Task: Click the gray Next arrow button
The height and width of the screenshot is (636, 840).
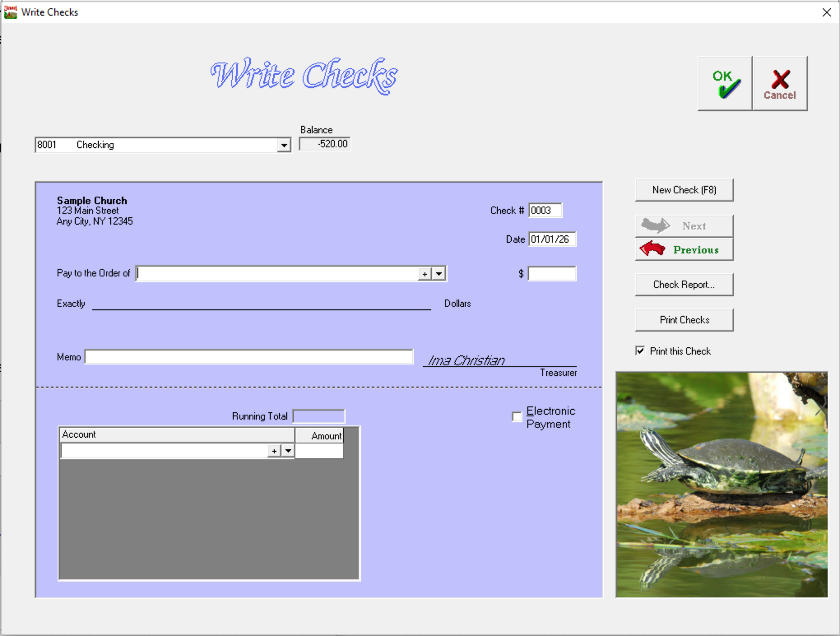Action: click(684, 226)
